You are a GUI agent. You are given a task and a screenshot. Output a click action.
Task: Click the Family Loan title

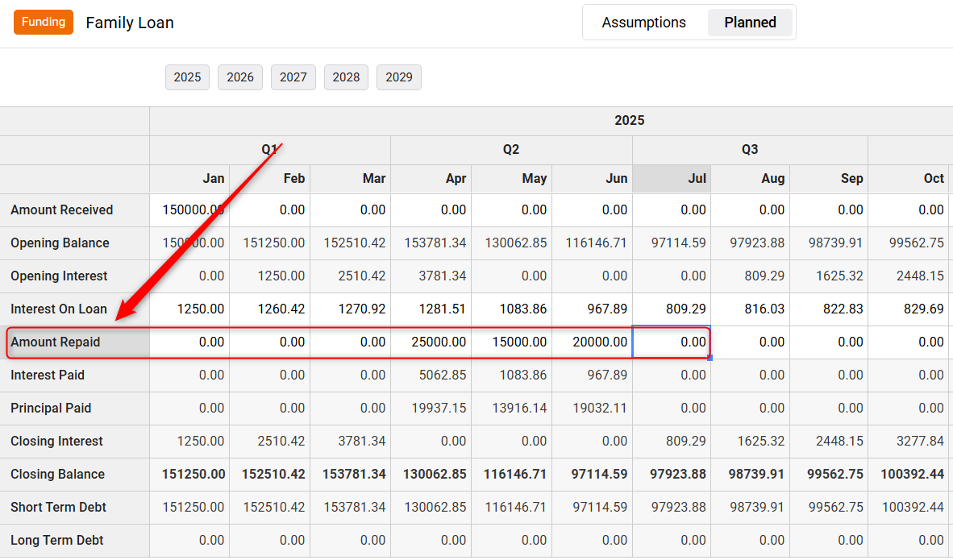[130, 23]
